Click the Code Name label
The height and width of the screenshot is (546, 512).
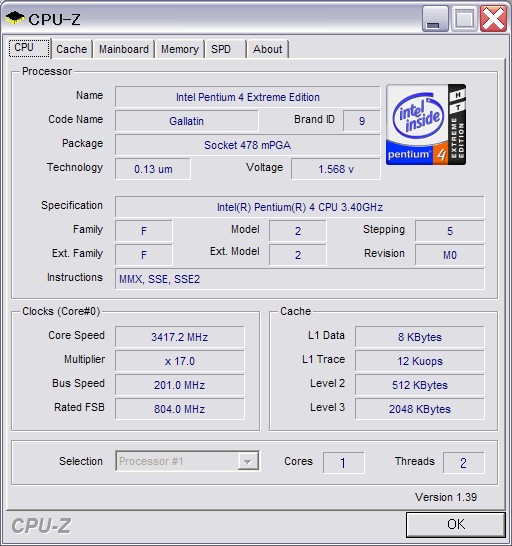point(76,119)
